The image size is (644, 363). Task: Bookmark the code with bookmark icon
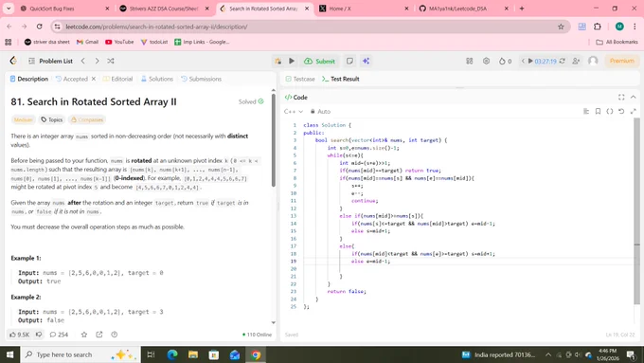click(598, 112)
